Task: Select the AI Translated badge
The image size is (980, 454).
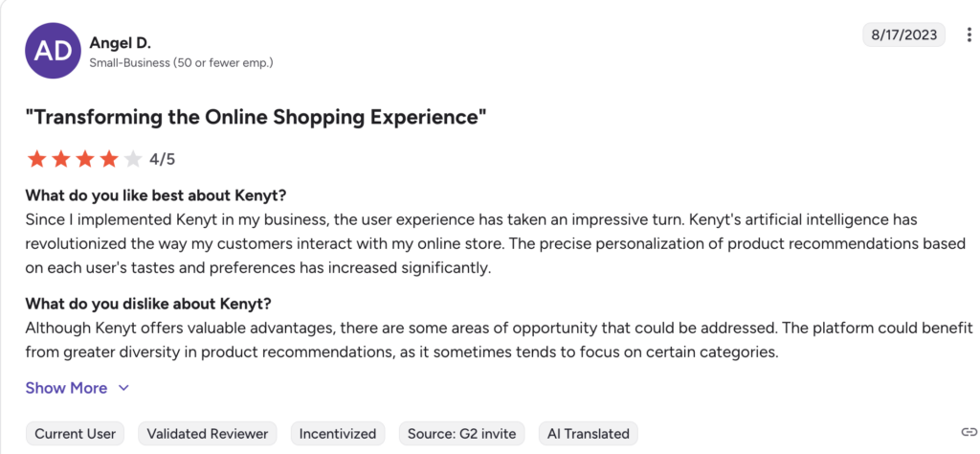Action: click(588, 434)
